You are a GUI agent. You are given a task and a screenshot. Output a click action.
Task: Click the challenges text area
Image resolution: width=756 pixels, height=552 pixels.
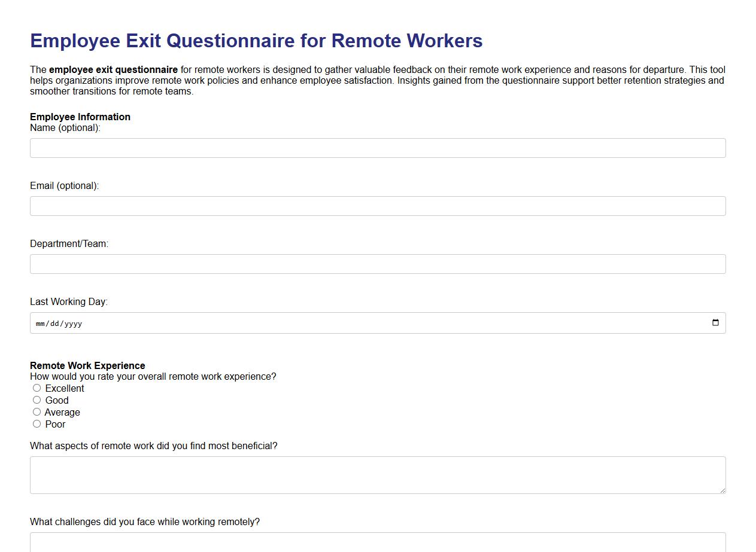pyautogui.click(x=377, y=544)
